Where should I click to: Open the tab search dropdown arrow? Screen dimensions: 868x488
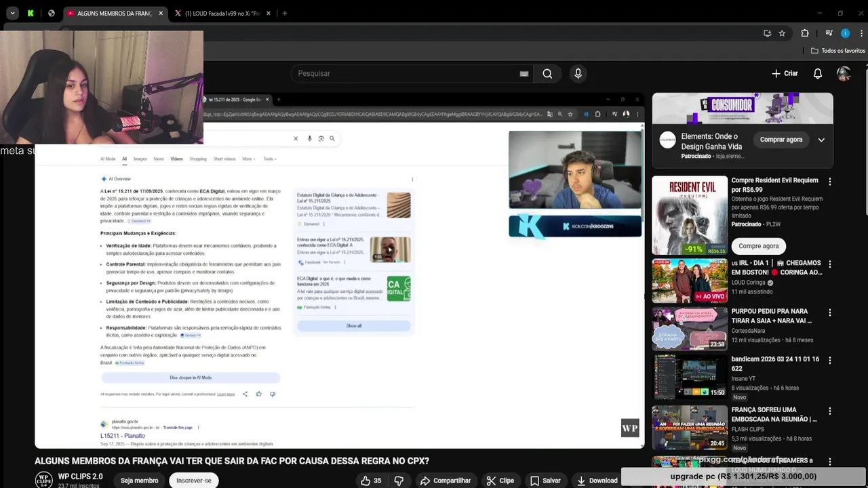coord(12,13)
